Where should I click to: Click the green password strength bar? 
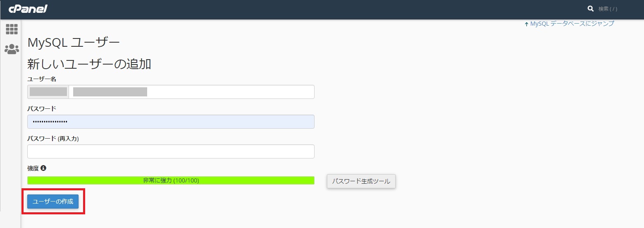[171, 180]
